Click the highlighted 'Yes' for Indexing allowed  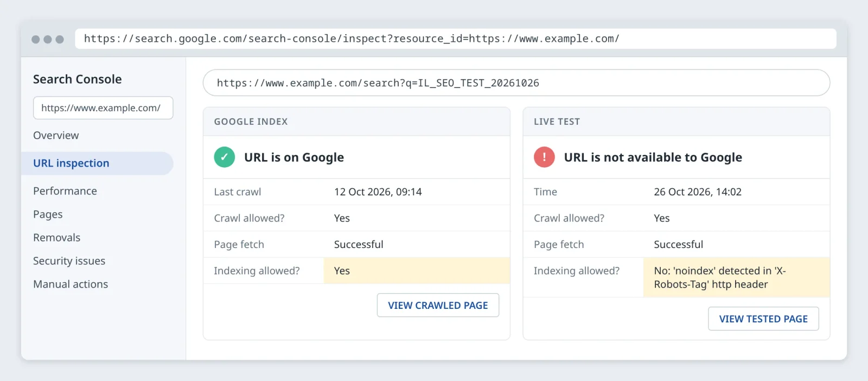[417, 271]
